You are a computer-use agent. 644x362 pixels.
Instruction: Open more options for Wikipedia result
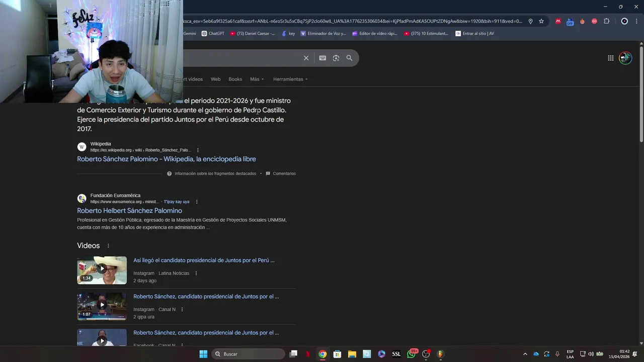(x=198, y=150)
